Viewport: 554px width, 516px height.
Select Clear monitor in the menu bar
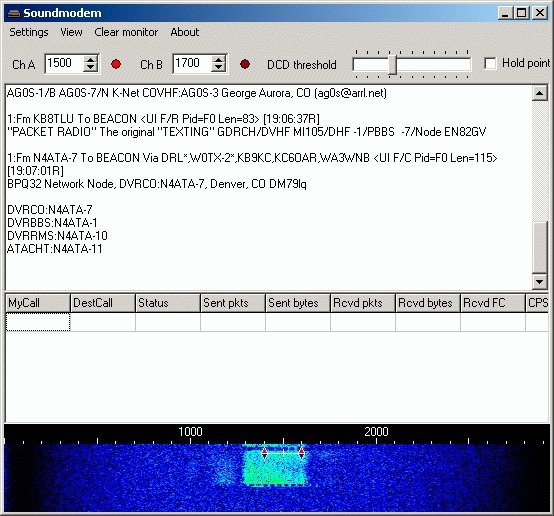[x=126, y=32]
